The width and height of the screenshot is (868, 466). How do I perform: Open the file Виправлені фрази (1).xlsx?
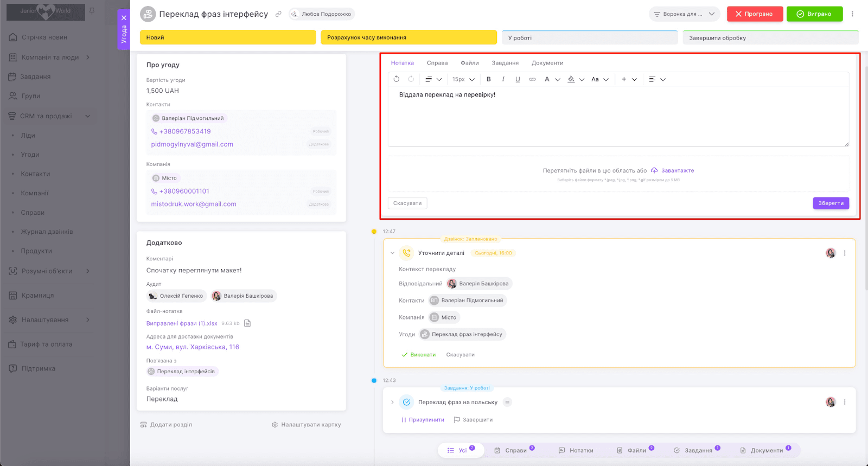point(182,323)
